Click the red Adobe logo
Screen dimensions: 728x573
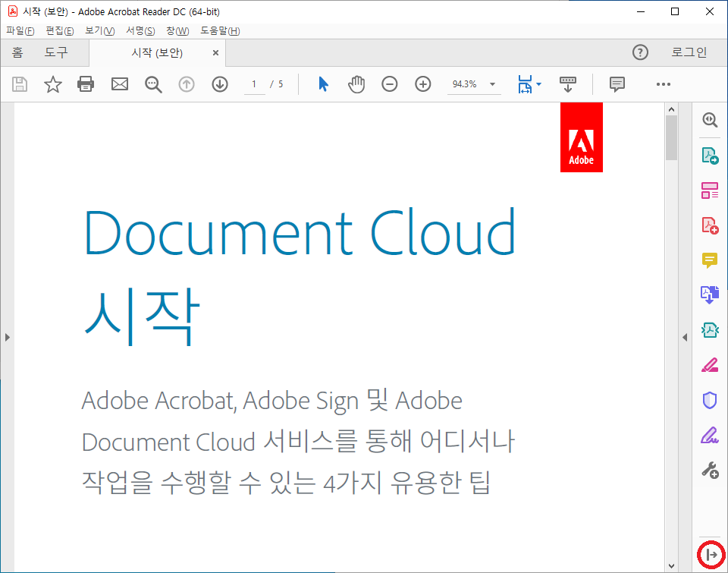click(582, 137)
